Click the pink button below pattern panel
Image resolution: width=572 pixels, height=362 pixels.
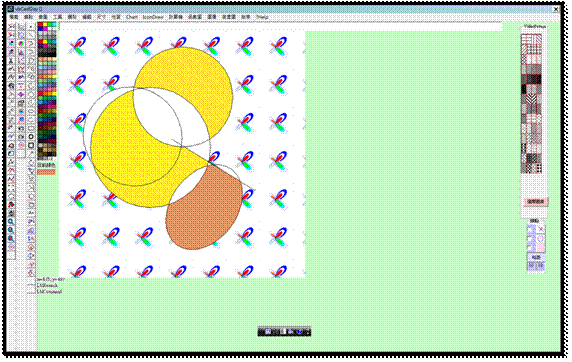pyautogui.click(x=536, y=201)
